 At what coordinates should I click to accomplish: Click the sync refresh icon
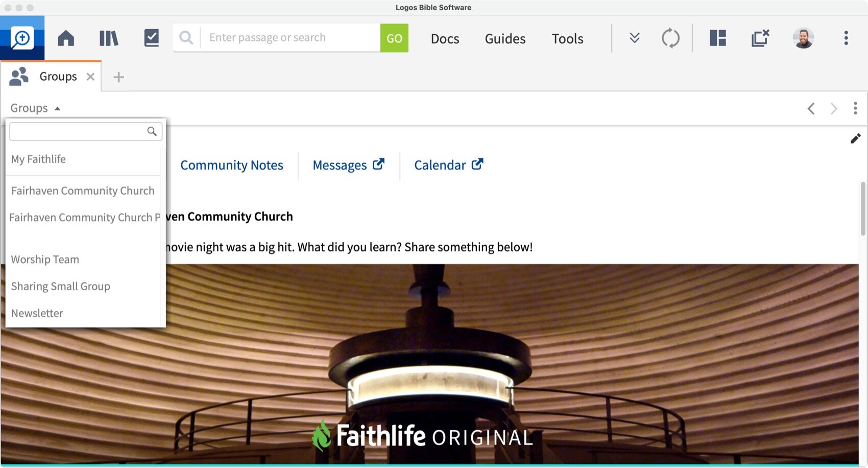[x=670, y=38]
